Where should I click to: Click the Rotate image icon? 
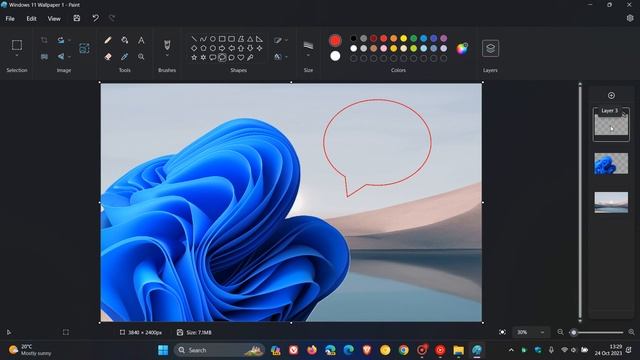(61, 40)
